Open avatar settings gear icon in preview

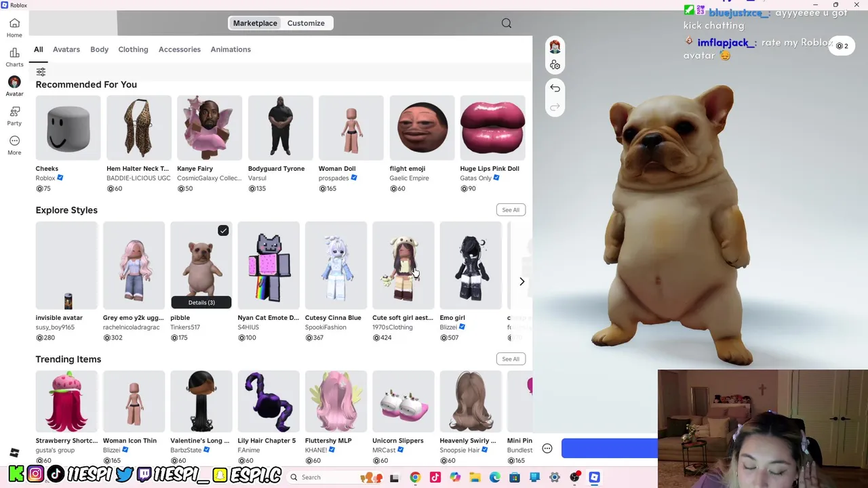[555, 65]
